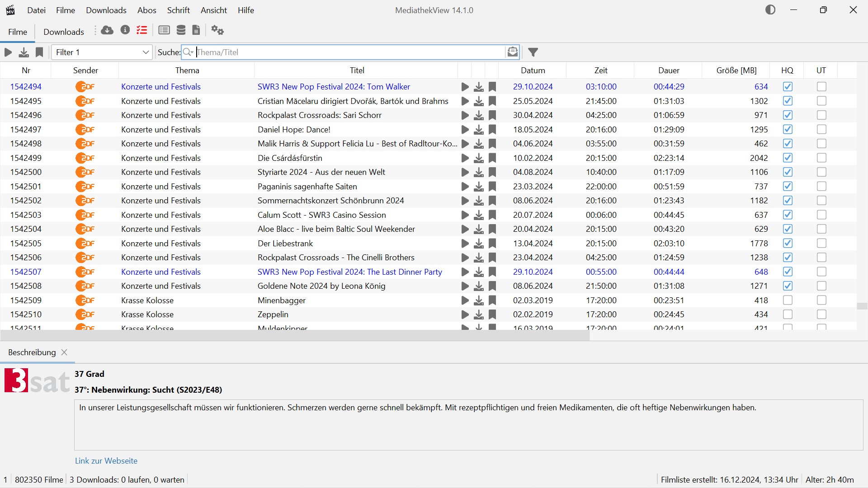
Task: Click the search history icon at search field end
Action: (512, 52)
